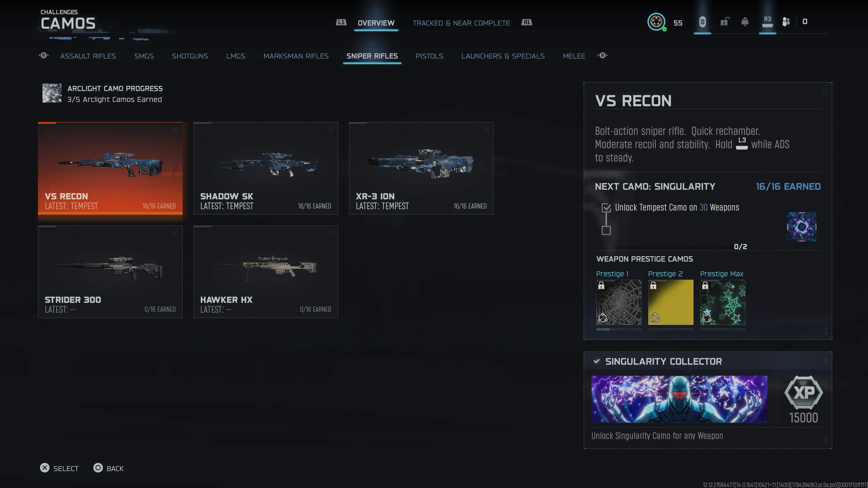This screenshot has width=868, height=488.
Task: Click the R1 bumper icon
Action: [526, 22]
